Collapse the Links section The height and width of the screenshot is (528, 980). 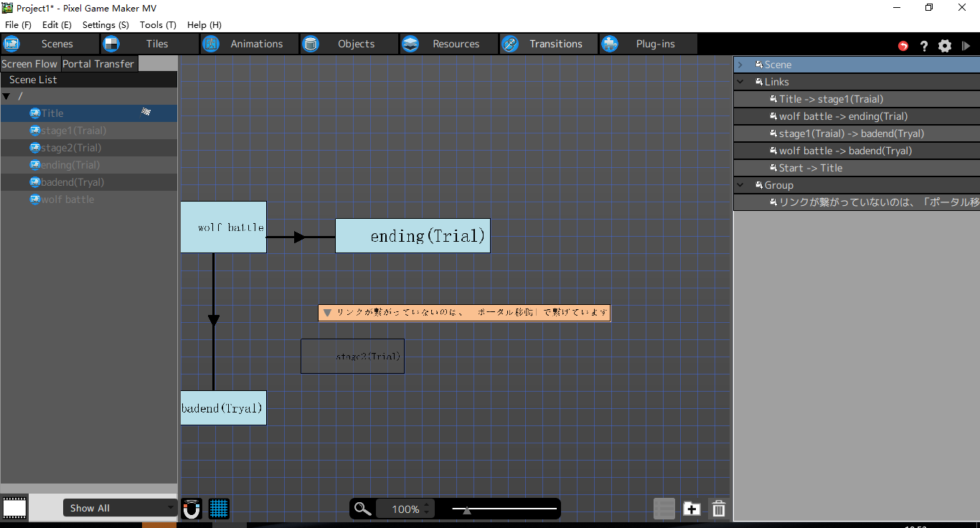click(740, 82)
